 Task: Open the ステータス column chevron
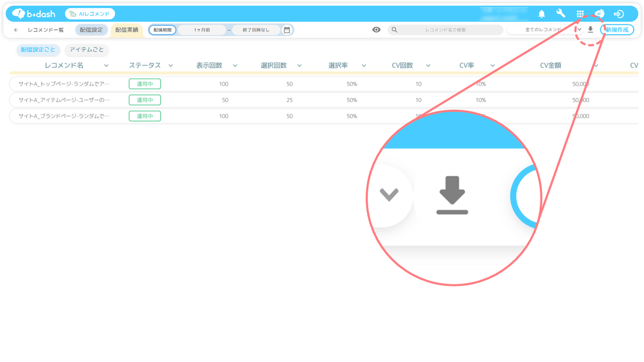(x=170, y=65)
